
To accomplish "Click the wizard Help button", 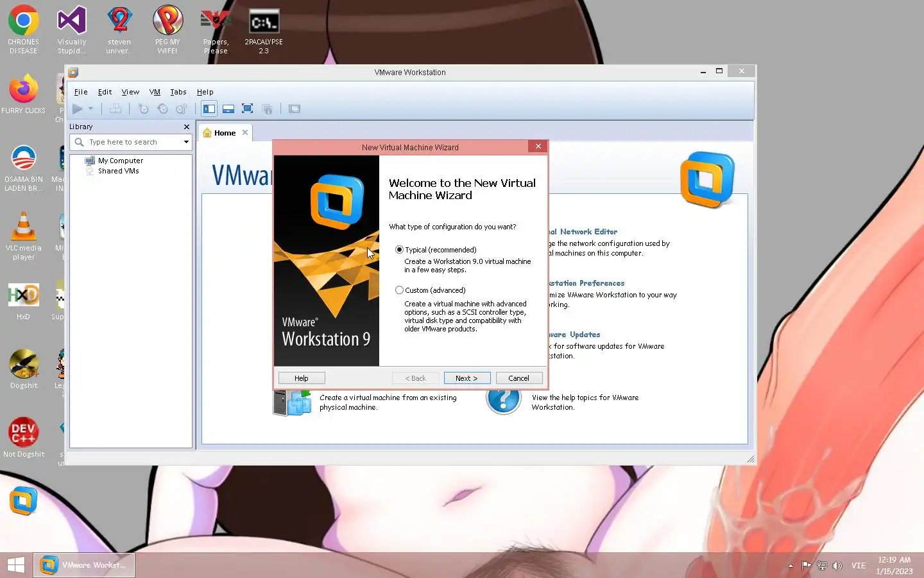I will (302, 378).
